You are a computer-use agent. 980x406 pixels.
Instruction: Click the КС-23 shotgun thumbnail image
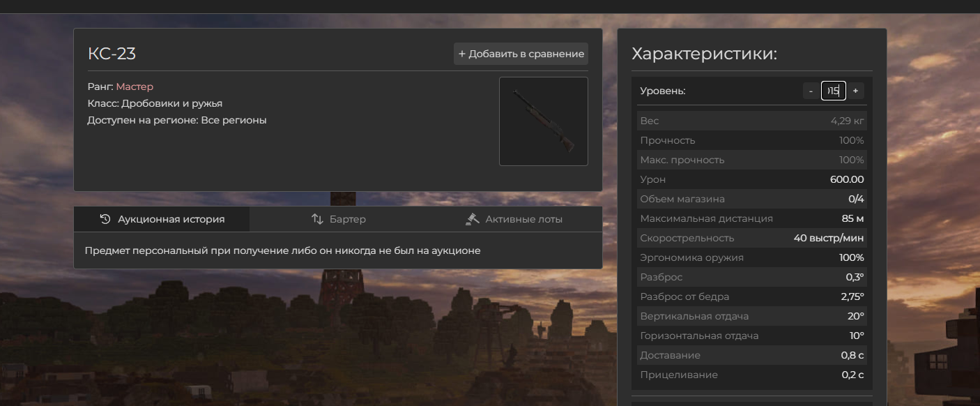point(543,121)
